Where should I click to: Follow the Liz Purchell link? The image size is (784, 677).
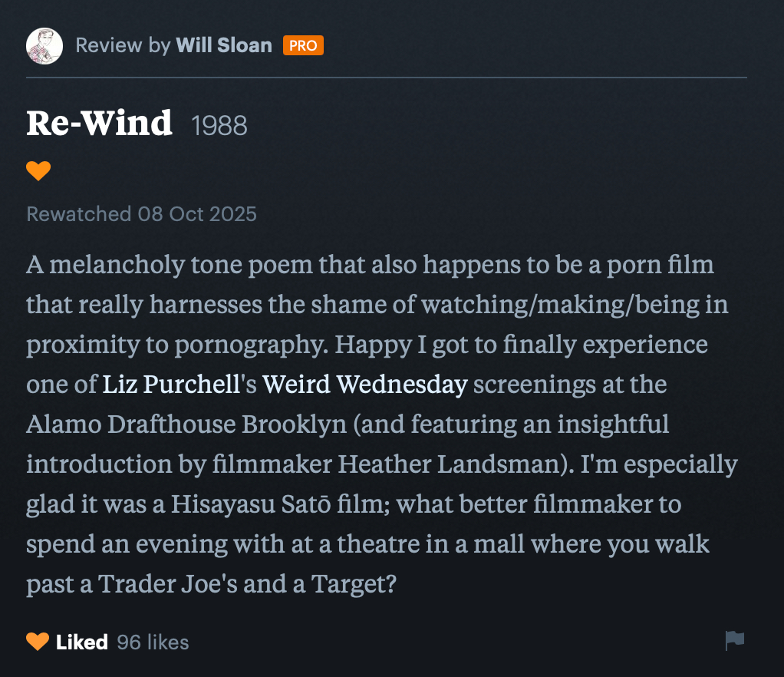pos(172,384)
